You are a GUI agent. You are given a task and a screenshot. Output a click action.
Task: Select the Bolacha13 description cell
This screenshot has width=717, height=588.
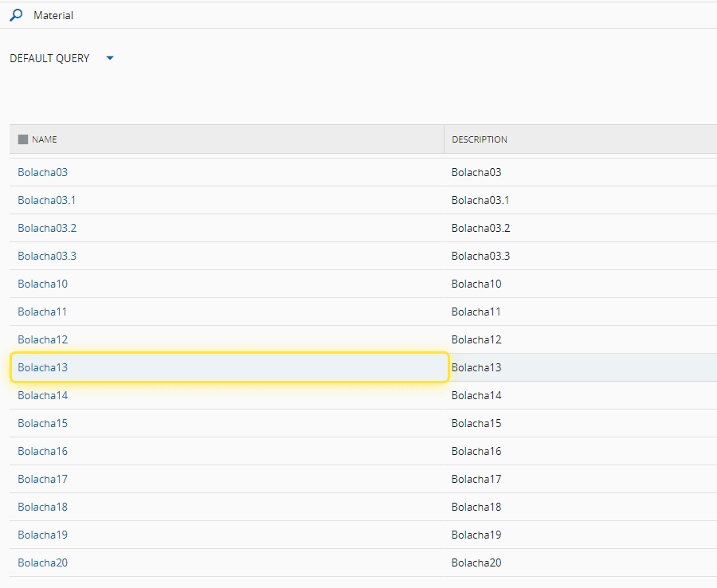pos(580,367)
